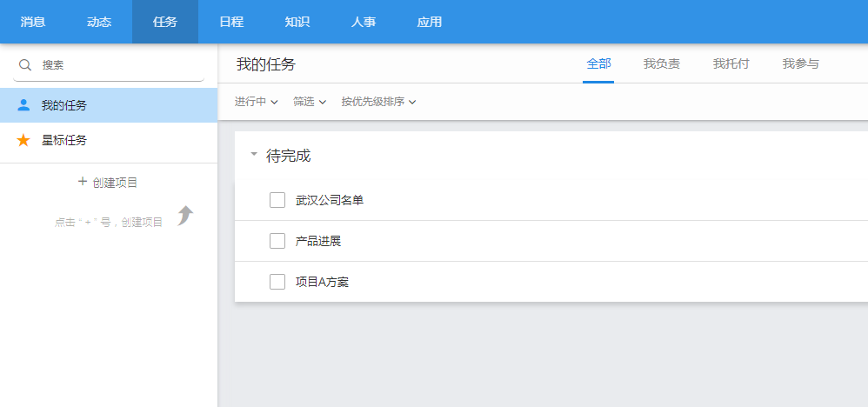Focus the 搜索 search input field
The image size is (868, 407).
109,65
